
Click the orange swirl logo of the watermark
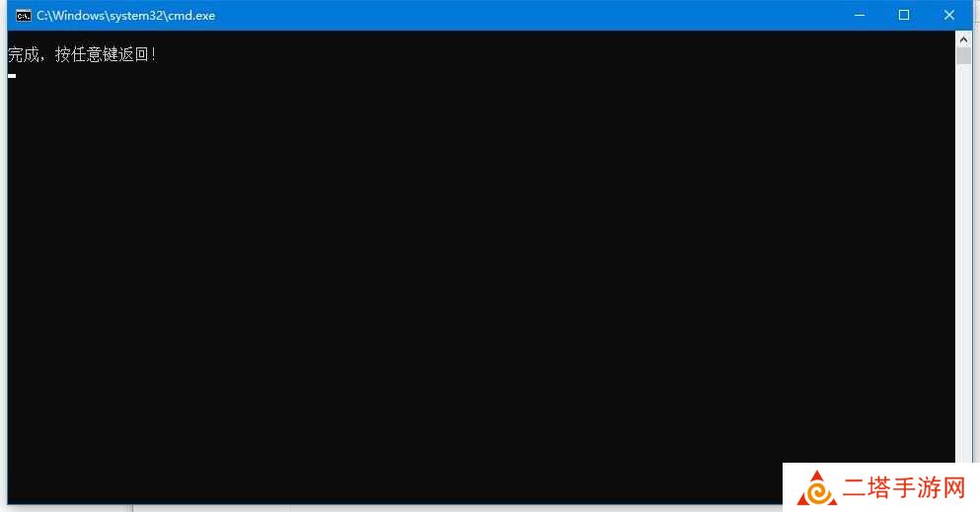point(817,488)
